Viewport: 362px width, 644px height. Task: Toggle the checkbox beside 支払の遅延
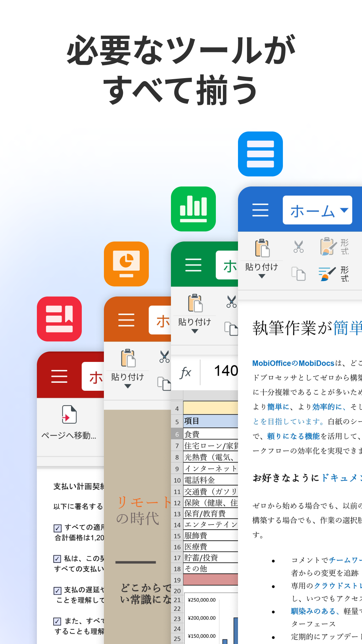point(57,591)
